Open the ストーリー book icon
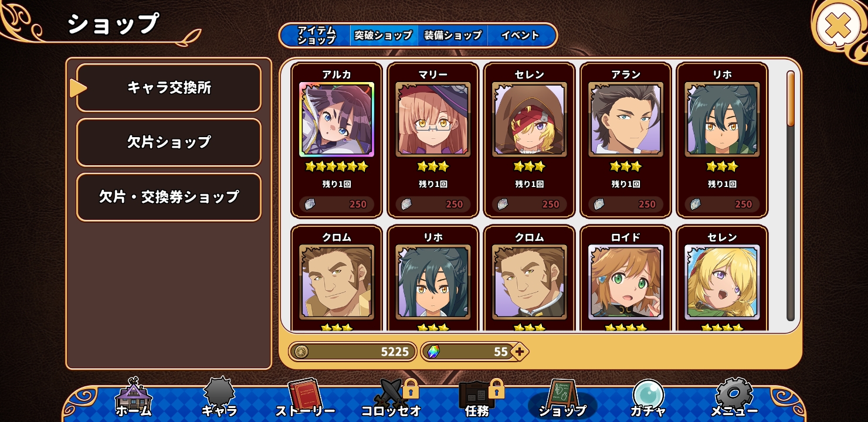This screenshot has height=422, width=868. click(x=305, y=398)
